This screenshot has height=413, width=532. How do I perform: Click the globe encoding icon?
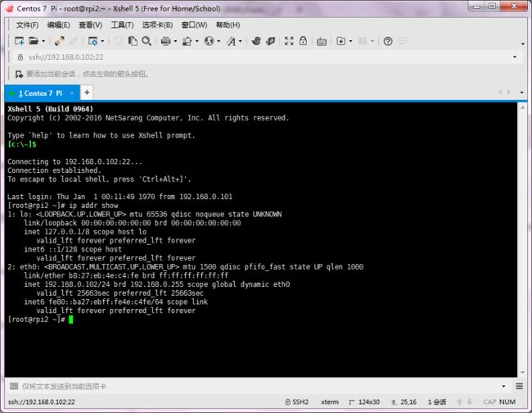[x=209, y=41]
